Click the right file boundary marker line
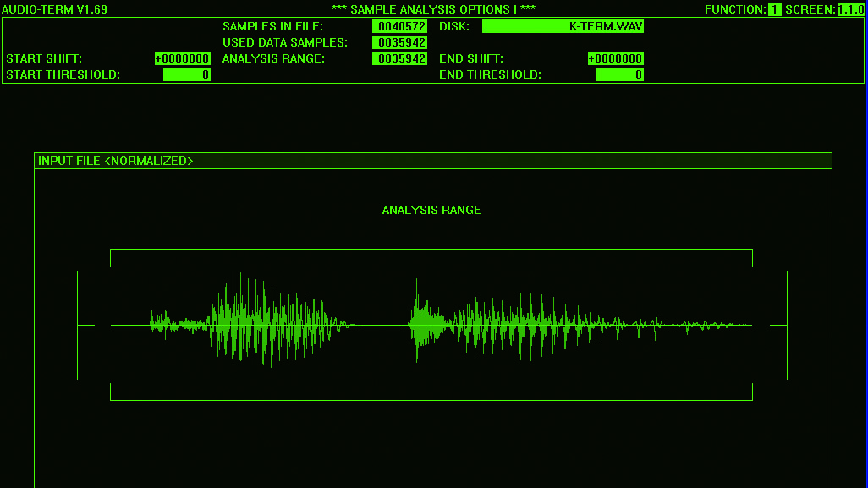The image size is (868, 488). tap(787, 326)
